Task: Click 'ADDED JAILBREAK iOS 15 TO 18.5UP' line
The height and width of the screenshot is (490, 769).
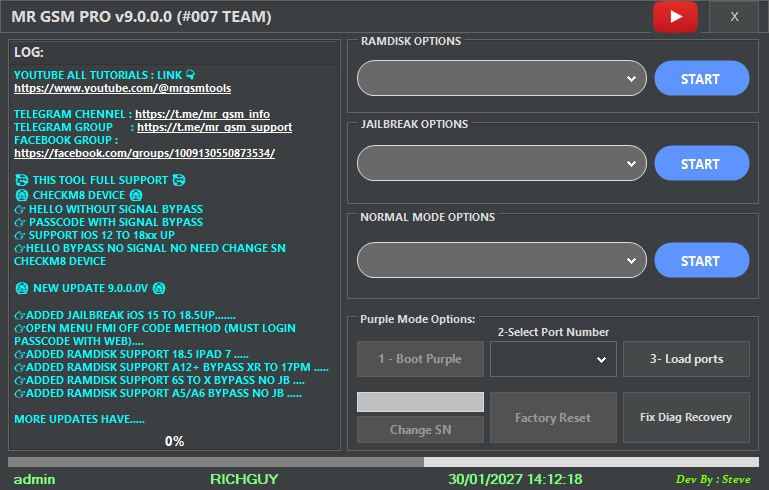Action: click(125, 315)
